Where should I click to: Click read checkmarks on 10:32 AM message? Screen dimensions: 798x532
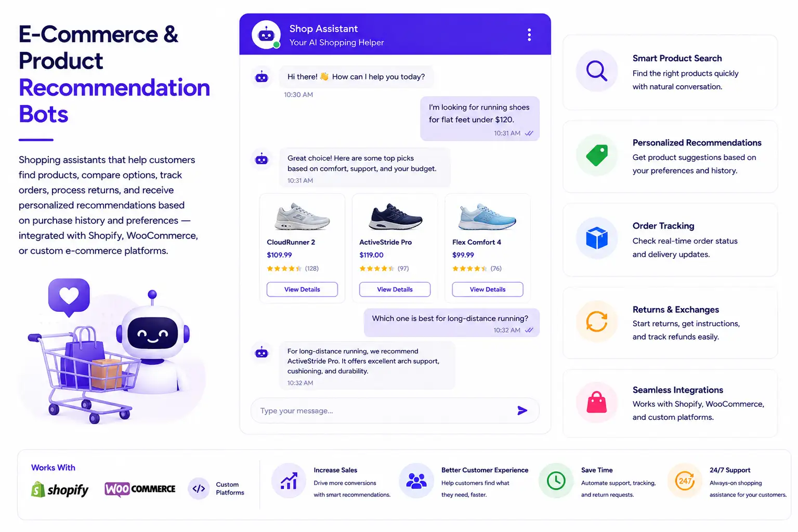click(x=529, y=330)
